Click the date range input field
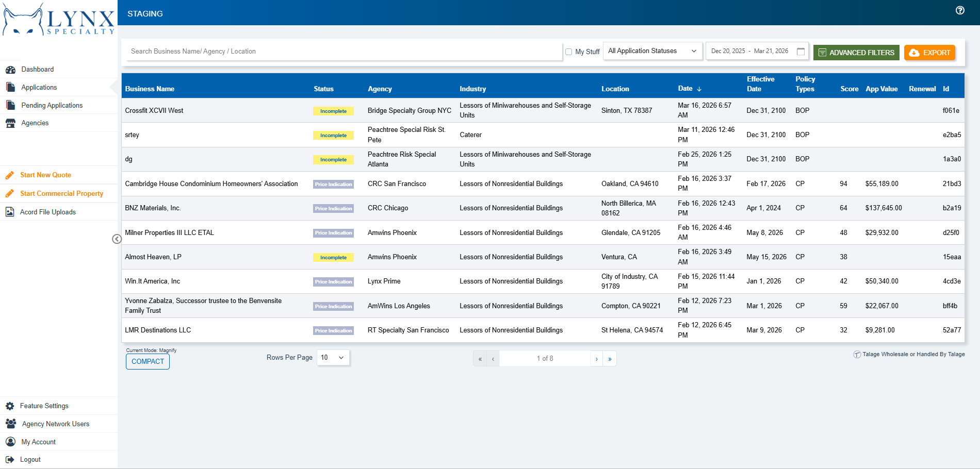This screenshot has height=469, width=980. (757, 52)
